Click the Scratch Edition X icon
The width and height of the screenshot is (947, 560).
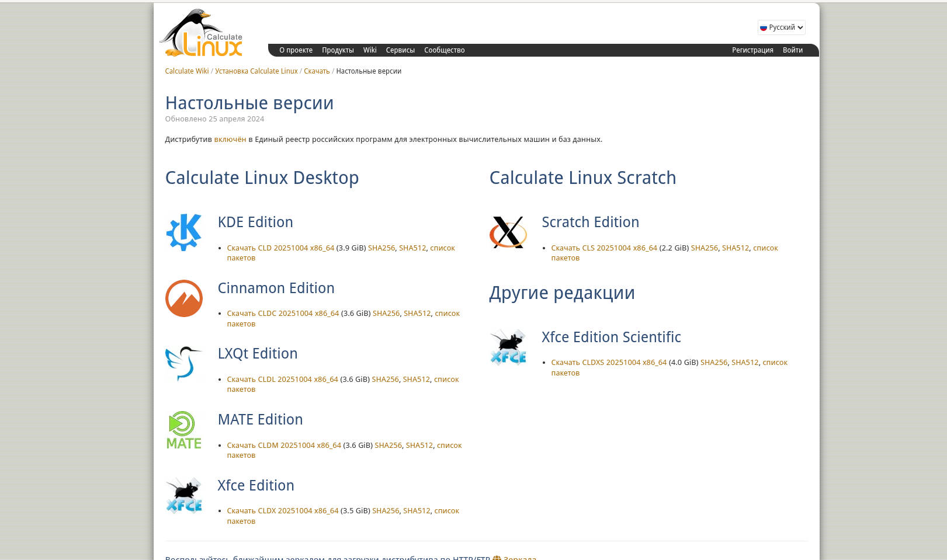(x=508, y=232)
